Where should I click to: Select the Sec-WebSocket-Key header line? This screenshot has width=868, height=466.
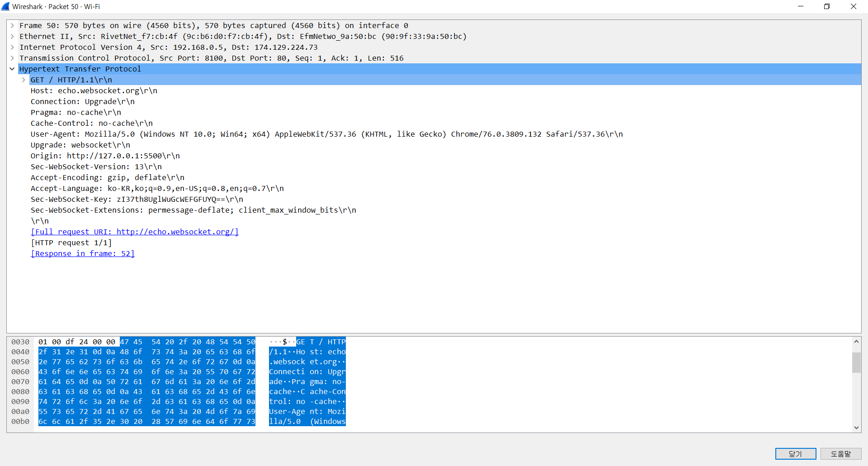click(137, 199)
